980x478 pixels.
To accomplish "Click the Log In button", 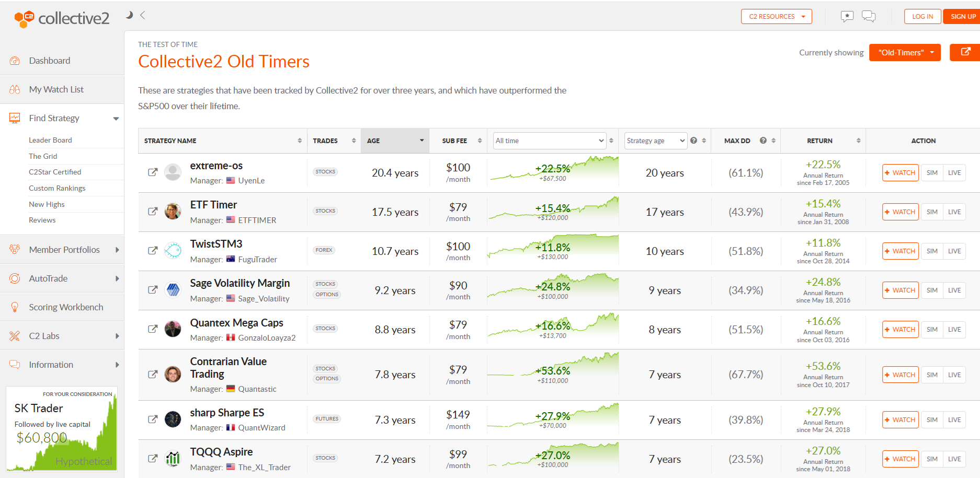I will pos(922,17).
